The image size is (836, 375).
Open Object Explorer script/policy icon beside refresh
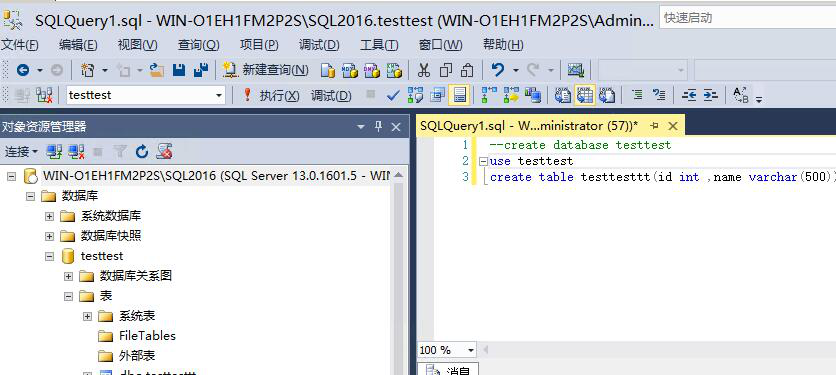pos(164,152)
